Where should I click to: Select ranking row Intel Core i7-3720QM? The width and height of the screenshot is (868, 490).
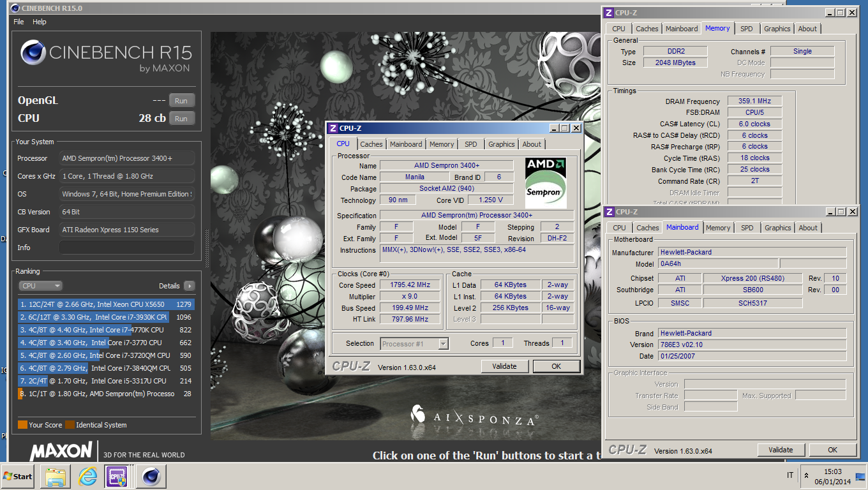click(x=106, y=355)
